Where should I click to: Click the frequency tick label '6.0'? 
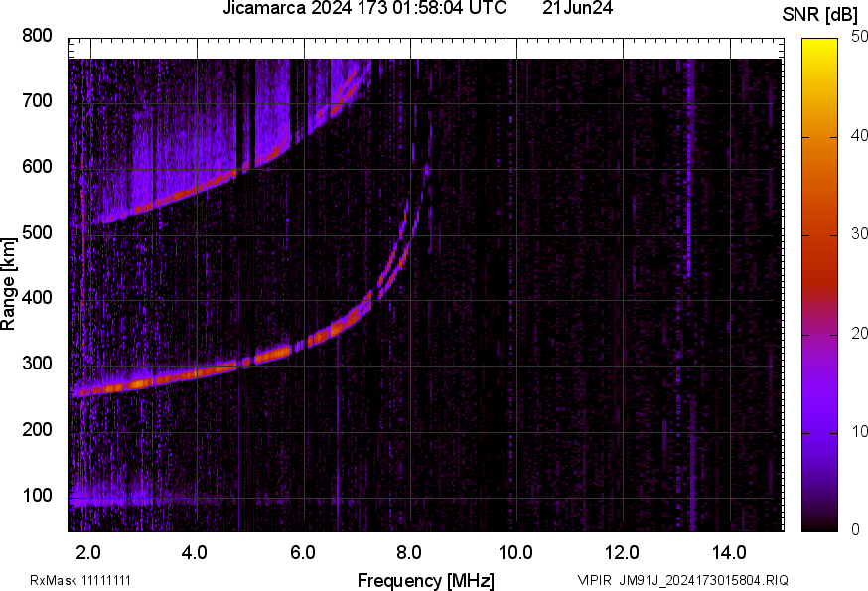(302, 553)
